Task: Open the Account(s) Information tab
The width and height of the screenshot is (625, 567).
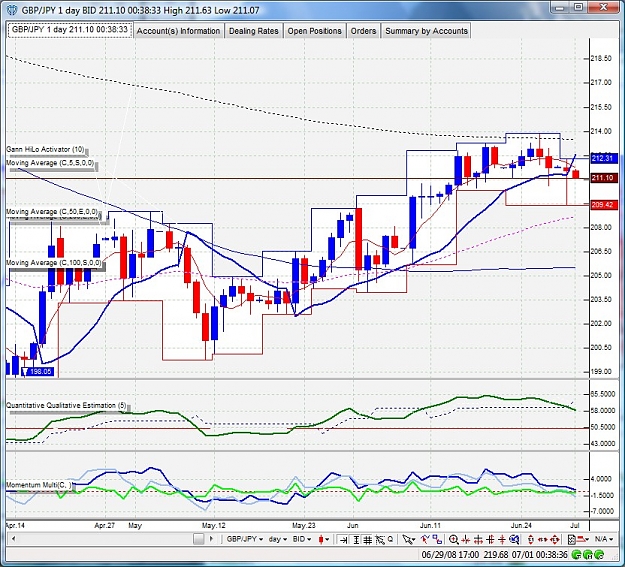Action: click(178, 31)
